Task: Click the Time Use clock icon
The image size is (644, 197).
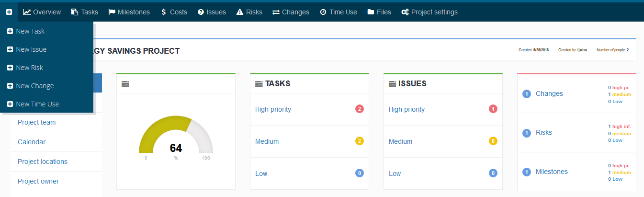Action: (323, 12)
